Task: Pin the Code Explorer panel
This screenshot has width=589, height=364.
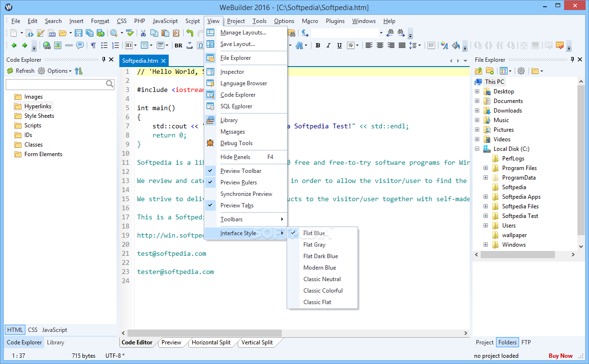Action: pyautogui.click(x=104, y=59)
